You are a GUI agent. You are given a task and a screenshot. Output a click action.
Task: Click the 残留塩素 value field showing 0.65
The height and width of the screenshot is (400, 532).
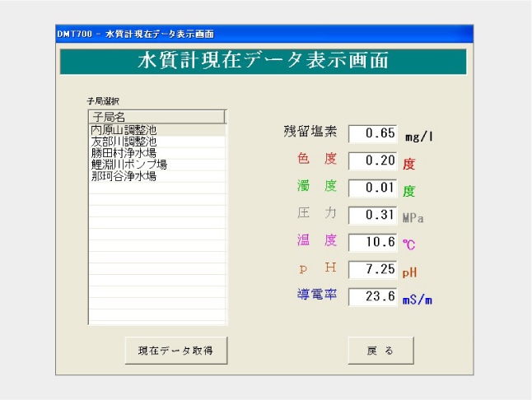373,133
